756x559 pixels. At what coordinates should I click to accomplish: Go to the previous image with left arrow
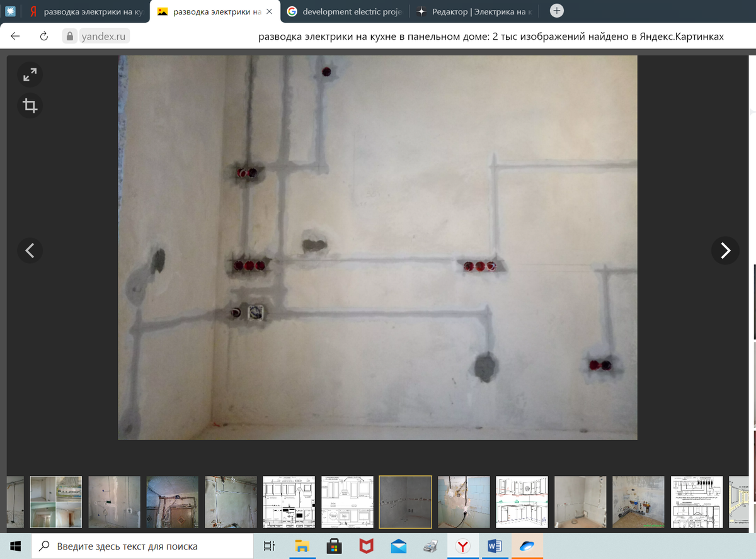30,251
